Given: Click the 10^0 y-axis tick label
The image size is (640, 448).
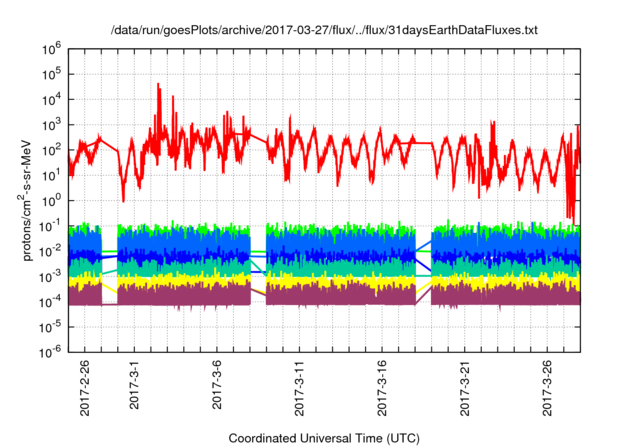Looking at the screenshot, I should [x=56, y=200].
